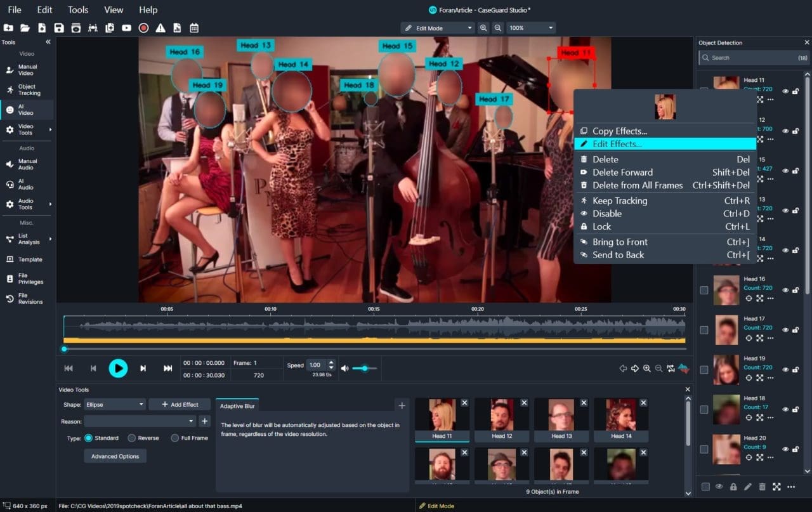Open the Tools menu in menu bar
Image resolution: width=812 pixels, height=512 pixels.
coord(78,10)
